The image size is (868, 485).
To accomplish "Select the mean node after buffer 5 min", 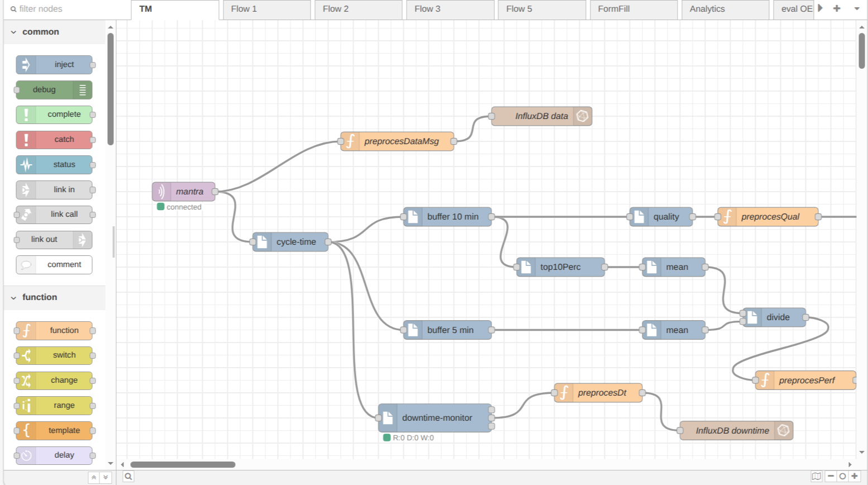I will [674, 330].
